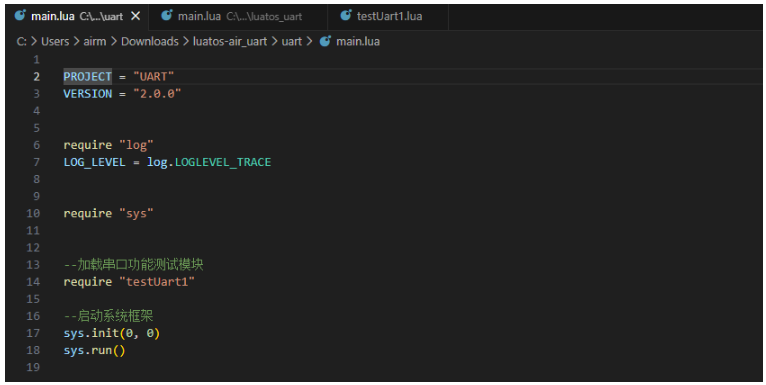This screenshot has width=766, height=385.
Task: Click the Chinese comment on line 16
Action: click(x=108, y=316)
